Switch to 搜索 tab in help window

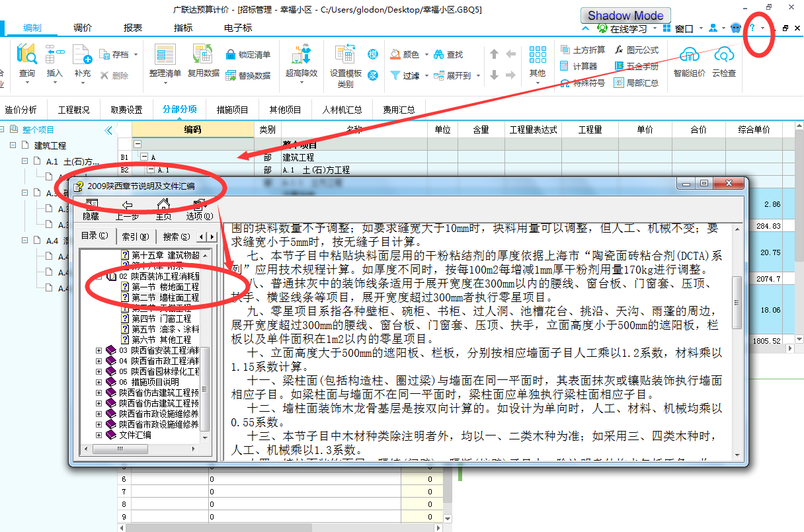[x=176, y=236]
